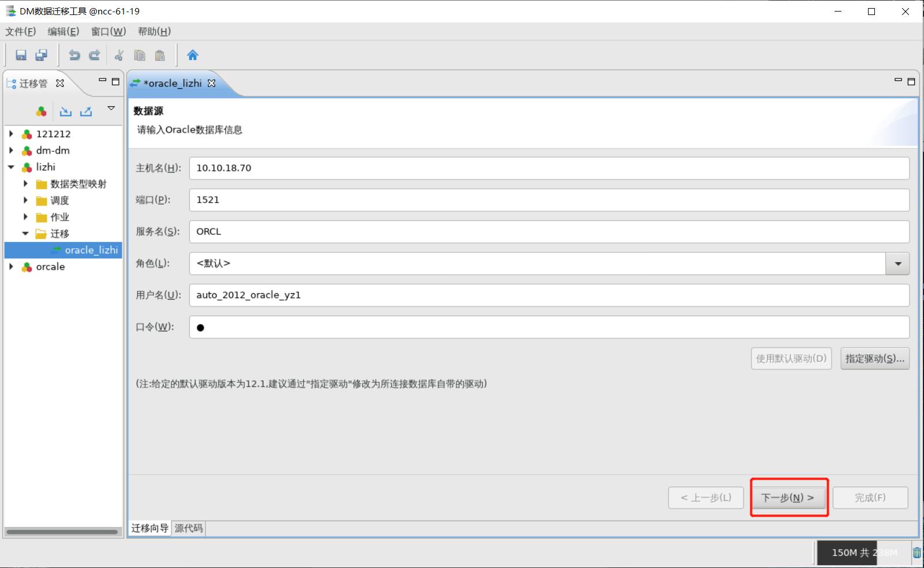The image size is (924, 568).
Task: Select the *oracle_lizhi editor tab
Action: [x=173, y=83]
